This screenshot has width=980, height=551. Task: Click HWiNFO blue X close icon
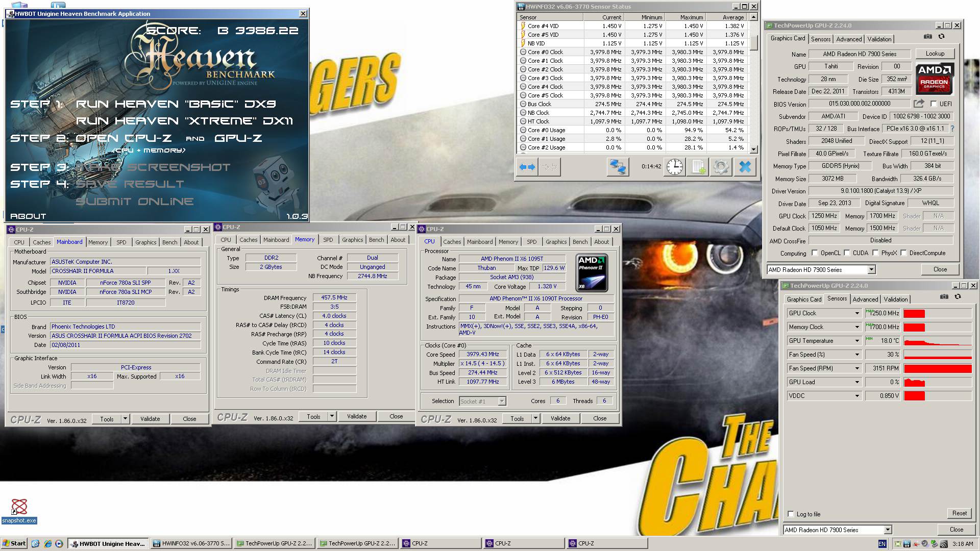(745, 167)
